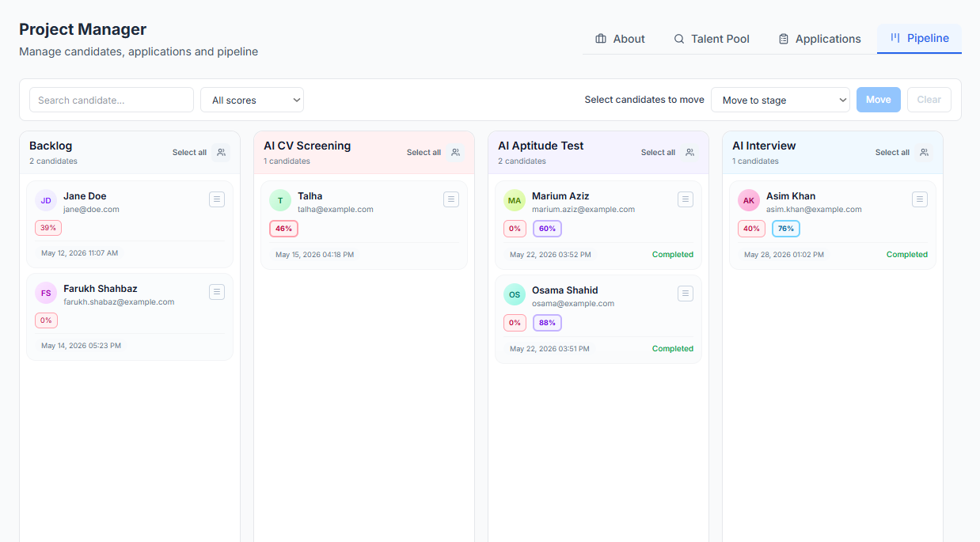Select all in AI Aptitude Test
The height and width of the screenshot is (542, 980).
click(658, 153)
